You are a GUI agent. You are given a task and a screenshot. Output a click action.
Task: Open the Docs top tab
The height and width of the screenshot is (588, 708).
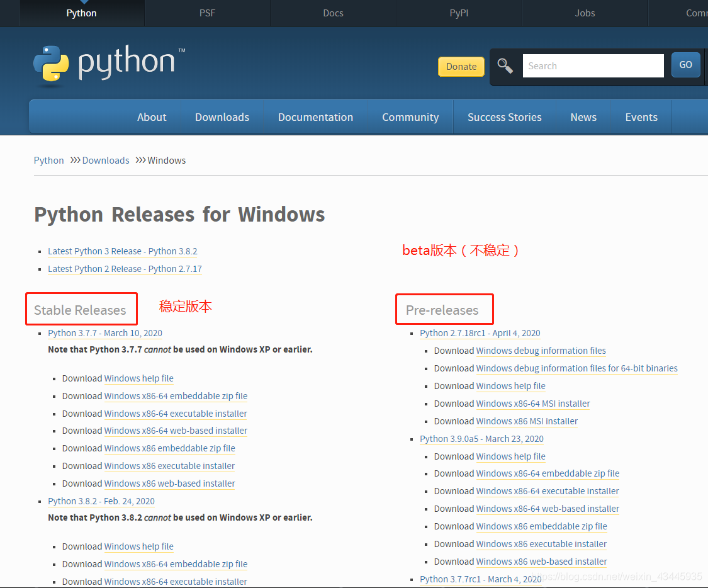pyautogui.click(x=333, y=13)
